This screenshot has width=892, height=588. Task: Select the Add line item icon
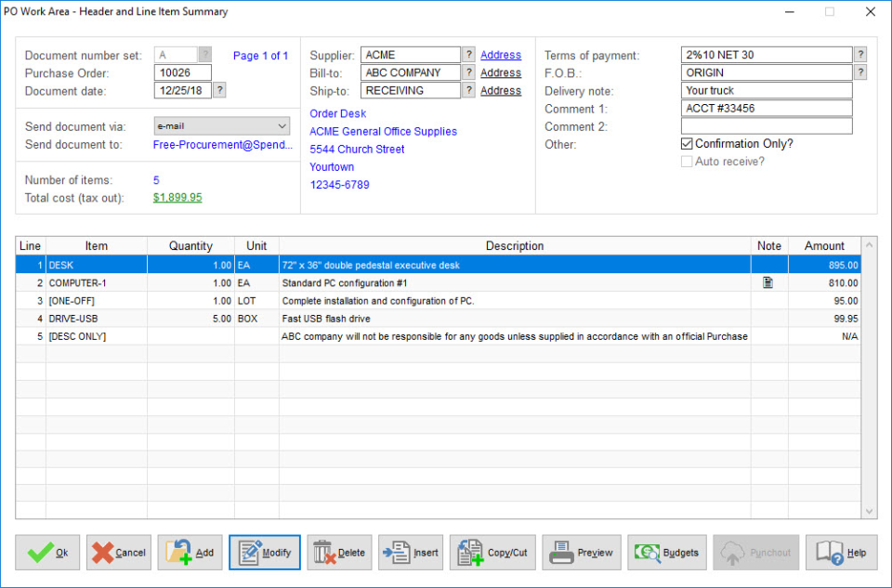coord(177,552)
